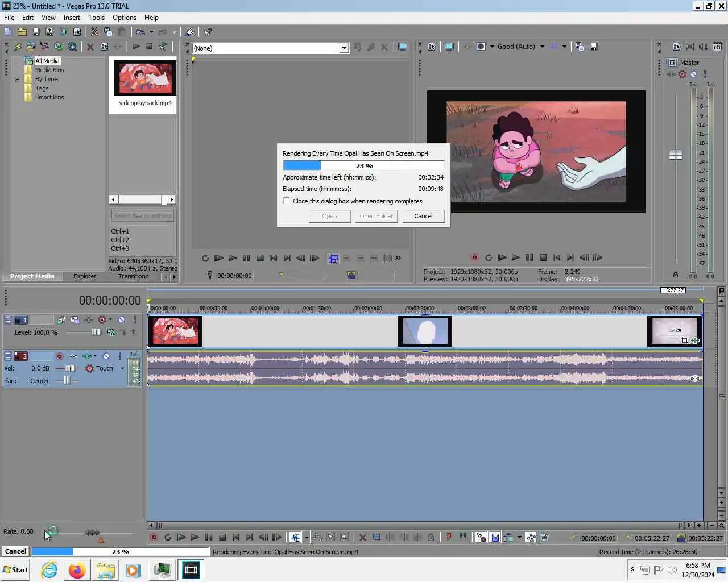The image size is (728, 582).
Task: Open the Good (Auto) preview quality dropdown
Action: (x=542, y=47)
